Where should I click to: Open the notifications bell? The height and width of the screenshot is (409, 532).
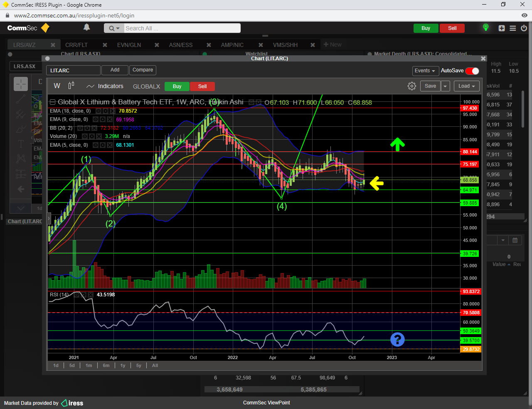coord(86,27)
